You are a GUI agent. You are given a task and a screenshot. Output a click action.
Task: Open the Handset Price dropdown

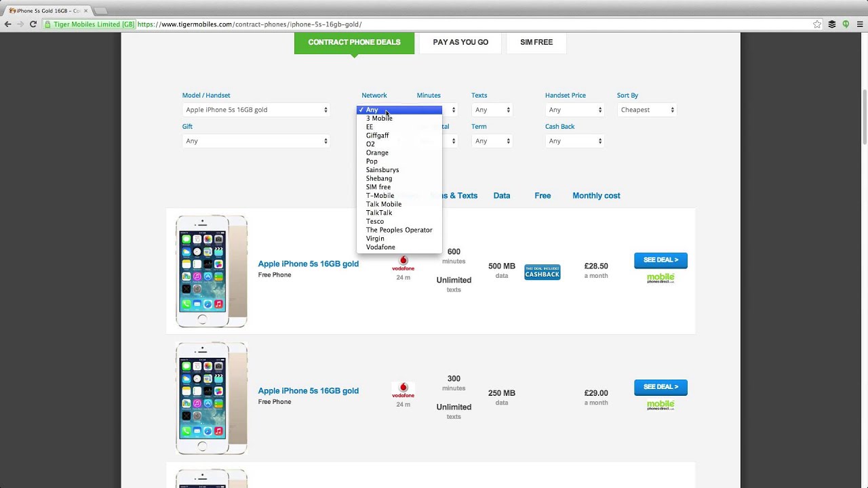tap(574, 110)
